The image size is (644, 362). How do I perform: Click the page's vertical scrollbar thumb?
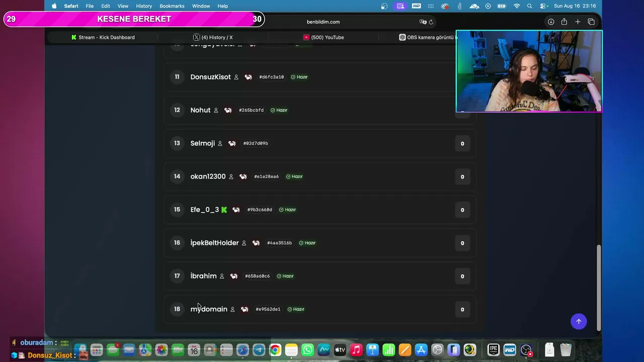pyautogui.click(x=599, y=288)
